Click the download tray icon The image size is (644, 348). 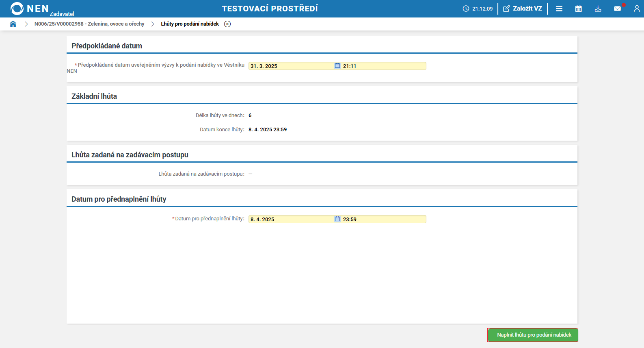point(598,9)
